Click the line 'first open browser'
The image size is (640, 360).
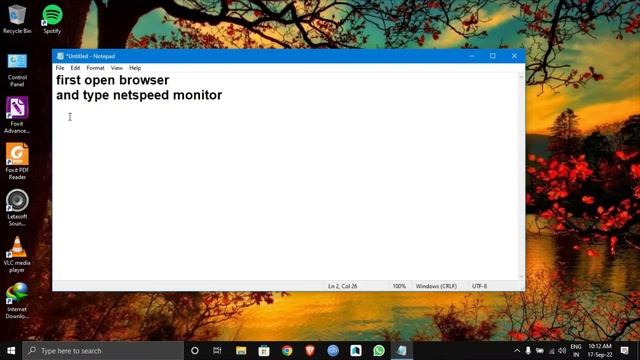[x=113, y=80]
